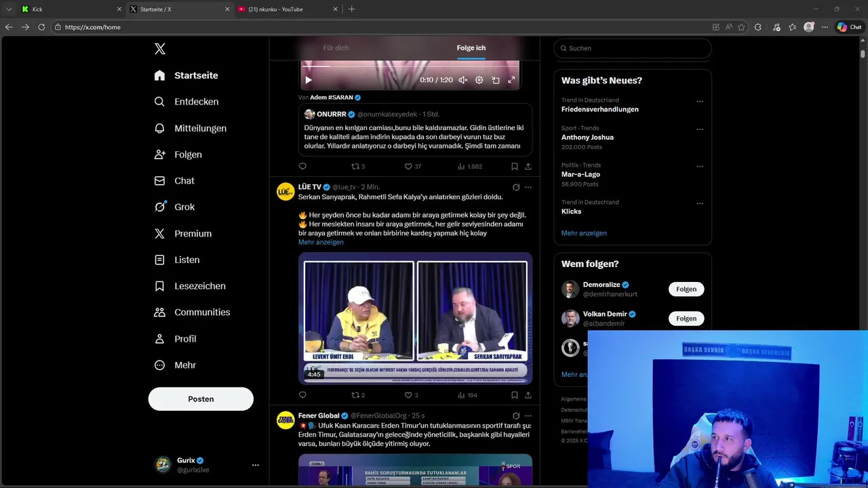The height and width of the screenshot is (488, 868).
Task: Open Listen in sidebar
Action: click(176, 260)
